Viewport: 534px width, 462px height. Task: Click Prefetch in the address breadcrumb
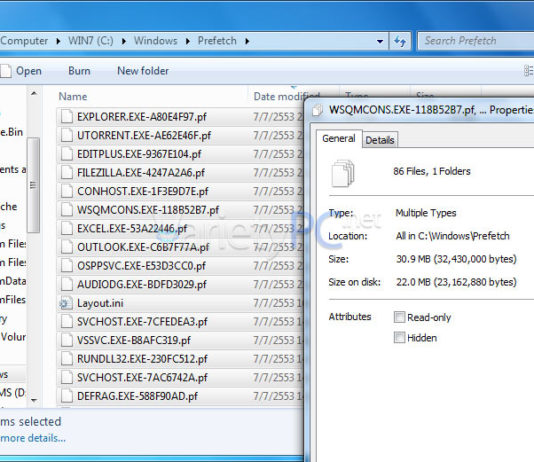tap(217, 41)
